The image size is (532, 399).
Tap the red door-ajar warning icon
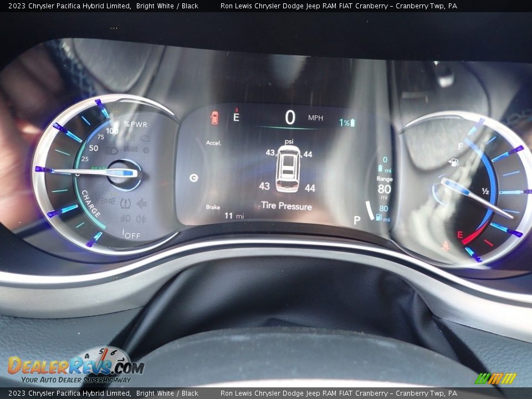[x=214, y=117]
